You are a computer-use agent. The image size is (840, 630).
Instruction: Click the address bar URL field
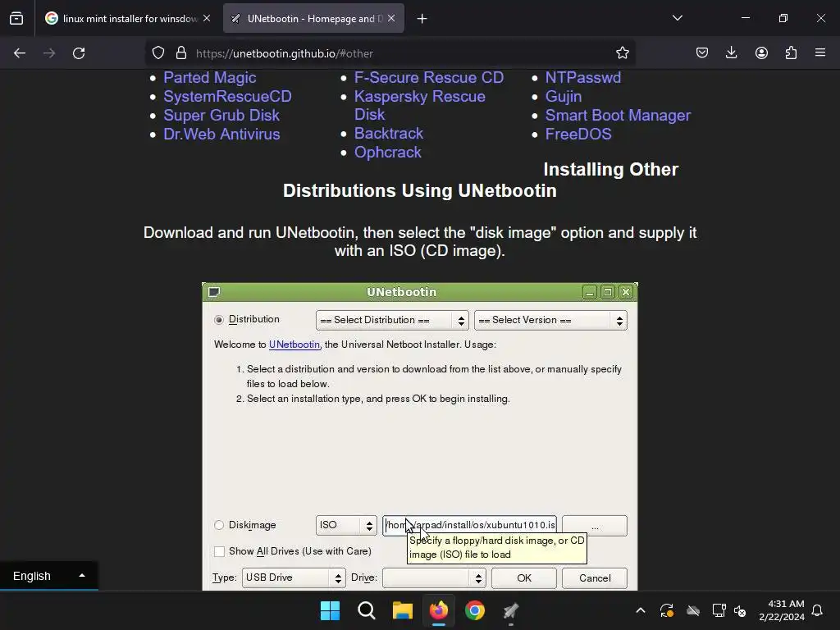(390, 53)
